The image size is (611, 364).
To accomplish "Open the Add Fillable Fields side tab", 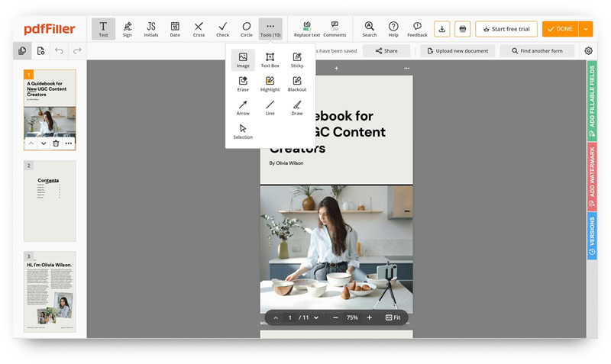I will pos(592,101).
